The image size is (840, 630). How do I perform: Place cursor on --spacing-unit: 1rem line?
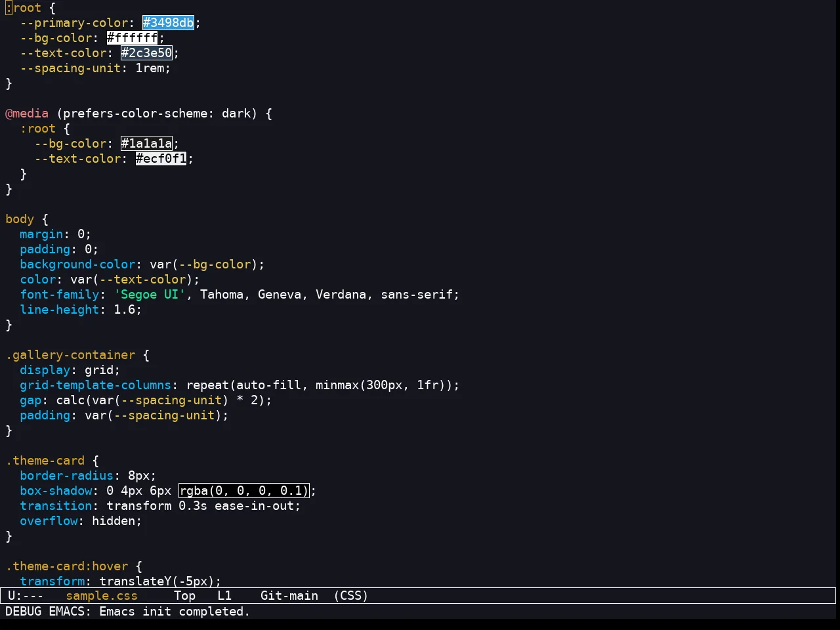click(95, 68)
